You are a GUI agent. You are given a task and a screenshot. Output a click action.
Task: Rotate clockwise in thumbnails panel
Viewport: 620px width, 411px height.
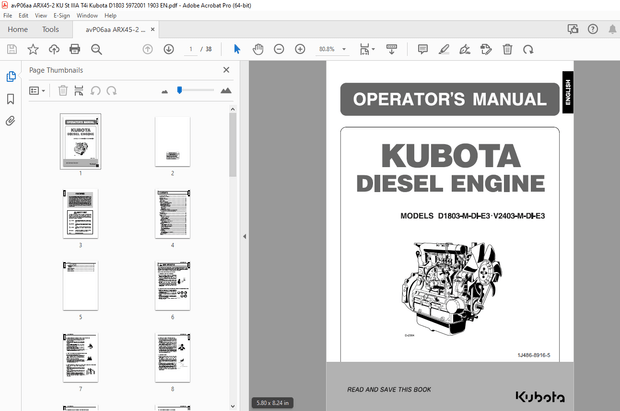click(112, 91)
